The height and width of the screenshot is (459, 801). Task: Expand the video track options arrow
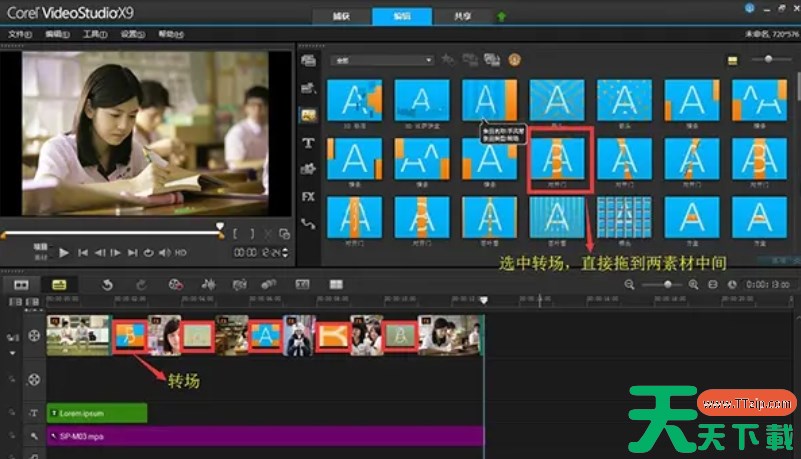click(x=14, y=352)
